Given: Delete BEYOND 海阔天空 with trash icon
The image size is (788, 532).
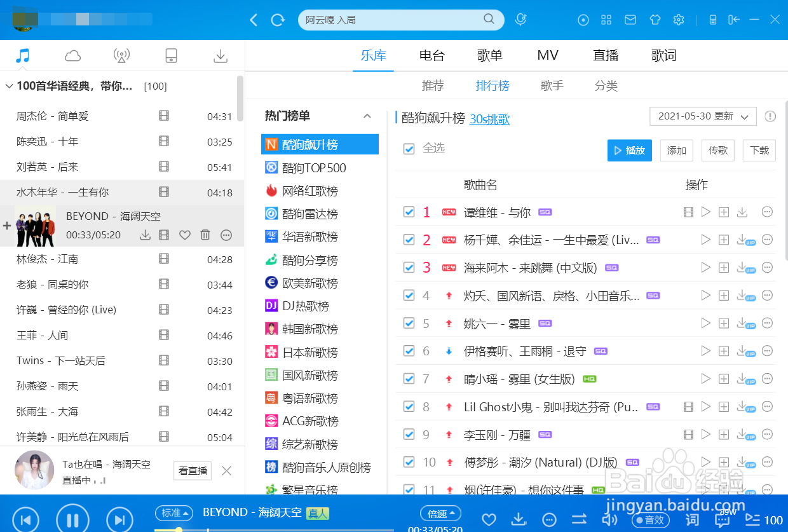Looking at the screenshot, I should tap(205, 235).
